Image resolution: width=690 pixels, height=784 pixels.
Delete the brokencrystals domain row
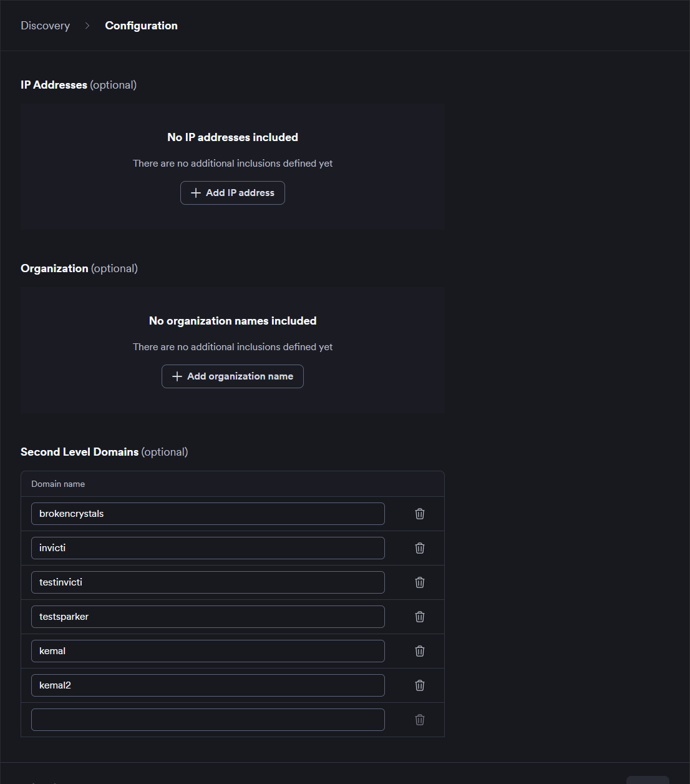click(x=420, y=514)
